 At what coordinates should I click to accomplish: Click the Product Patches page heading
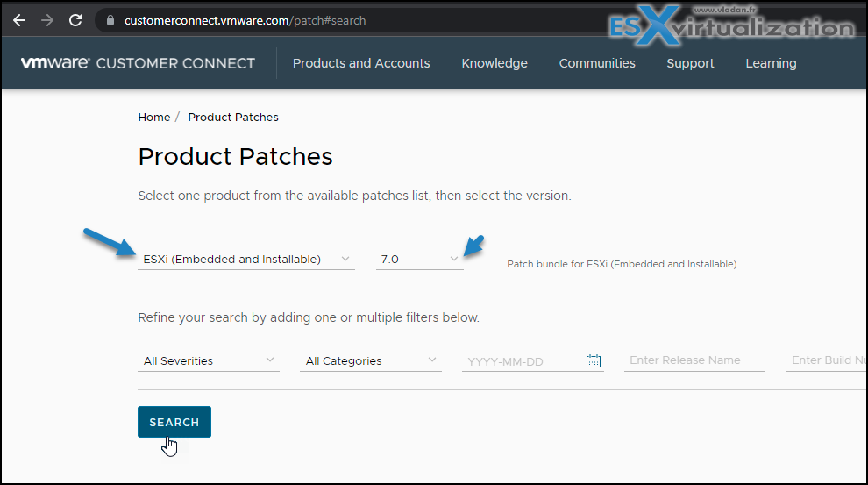(235, 157)
